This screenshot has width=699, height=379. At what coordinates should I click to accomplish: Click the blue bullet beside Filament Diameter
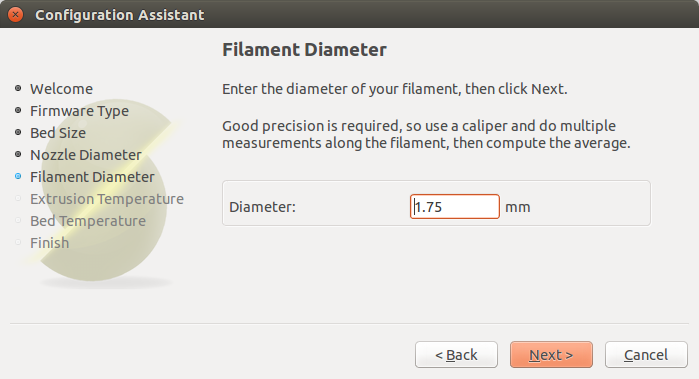tap(18, 177)
